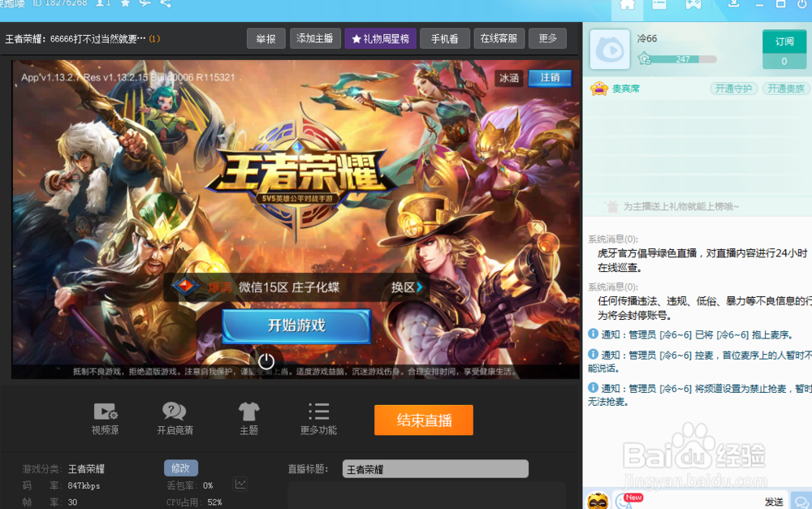The width and height of the screenshot is (812, 509).
Task: Click the 爆满 server status text
Action: click(219, 287)
